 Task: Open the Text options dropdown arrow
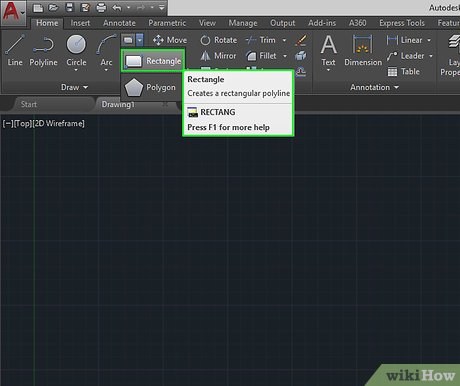pyautogui.click(x=328, y=70)
